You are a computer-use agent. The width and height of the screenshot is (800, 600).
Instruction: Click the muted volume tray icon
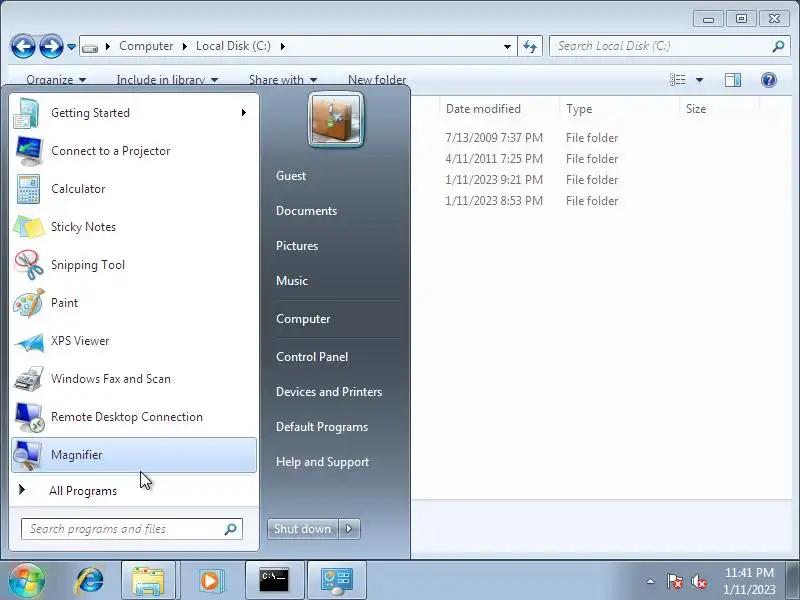(x=699, y=581)
